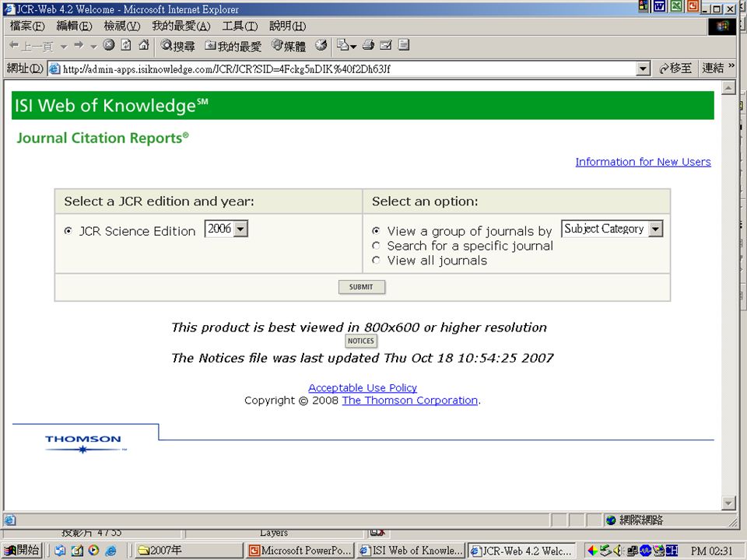Open the History toolbar icon
Screen dimensions: 747x560
[x=321, y=45]
